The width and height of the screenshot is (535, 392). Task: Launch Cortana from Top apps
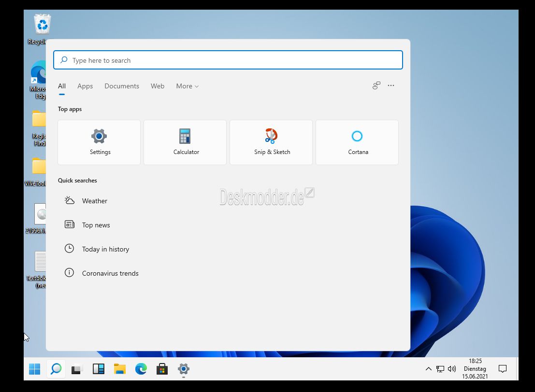tap(357, 142)
